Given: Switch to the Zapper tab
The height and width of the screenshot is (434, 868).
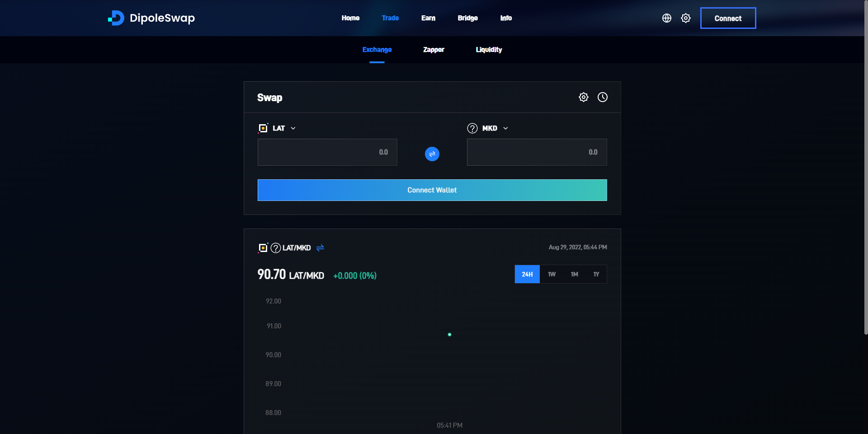Looking at the screenshot, I should coord(434,50).
